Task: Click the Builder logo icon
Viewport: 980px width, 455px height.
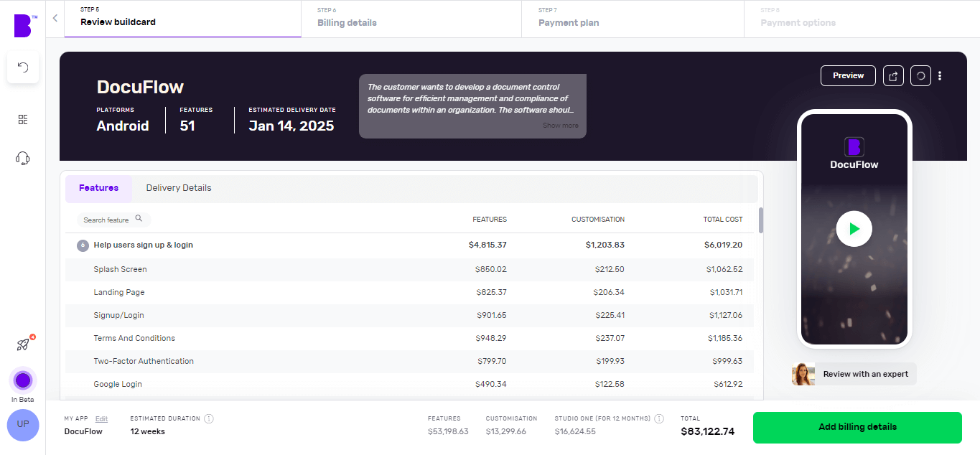Action: pos(23,25)
